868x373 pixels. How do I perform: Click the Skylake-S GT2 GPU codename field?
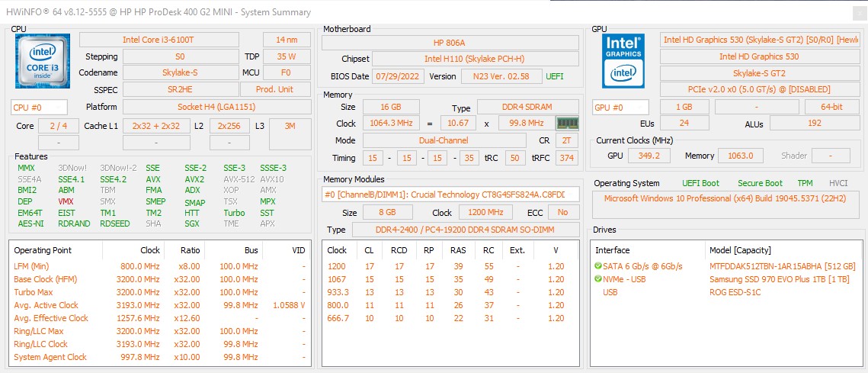point(760,72)
